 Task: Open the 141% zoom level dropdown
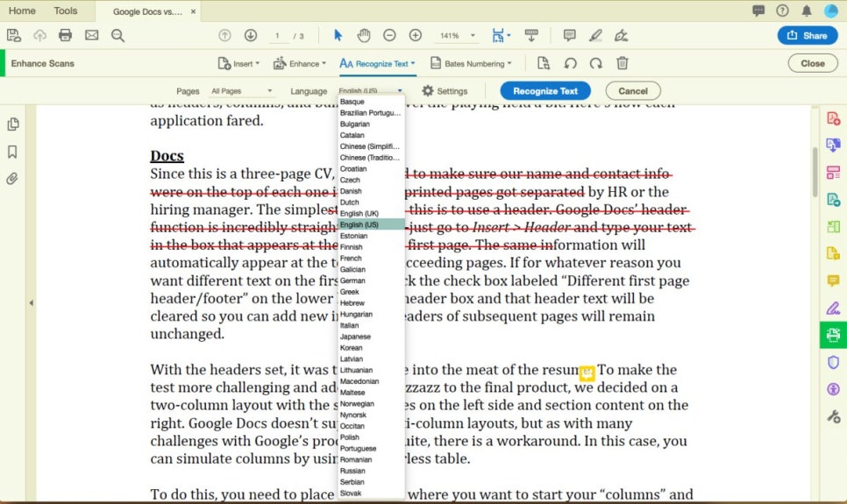[457, 36]
